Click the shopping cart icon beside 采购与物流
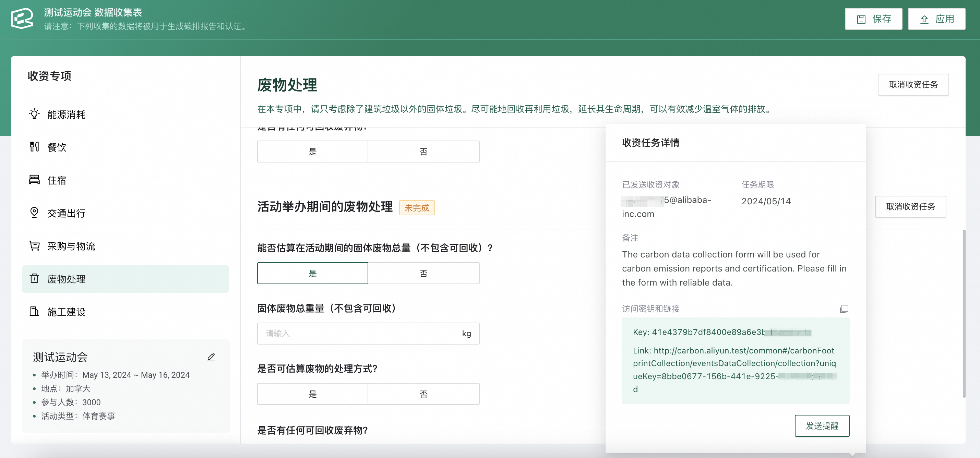Screen dimensions: 980x458 pyautogui.click(x=34, y=245)
